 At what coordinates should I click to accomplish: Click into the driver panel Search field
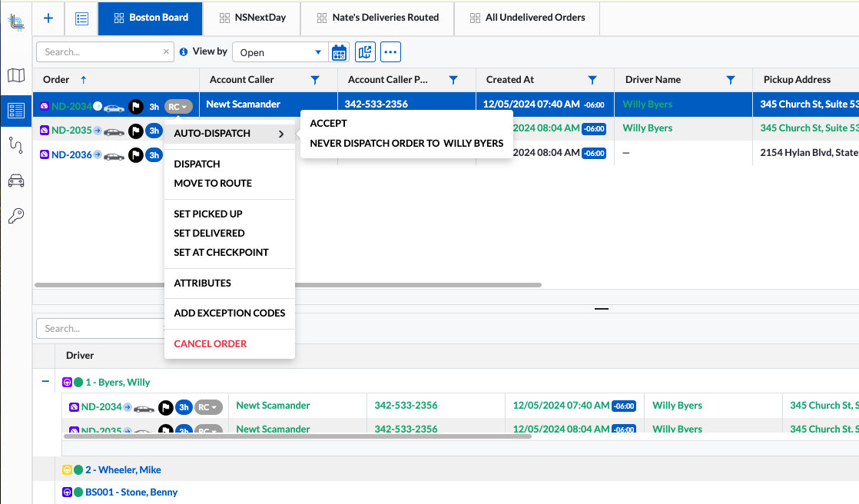coord(100,329)
